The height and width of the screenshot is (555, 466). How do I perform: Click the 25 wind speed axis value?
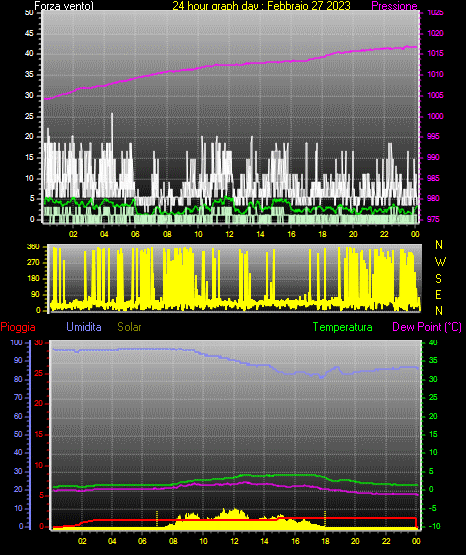pyautogui.click(x=29, y=116)
